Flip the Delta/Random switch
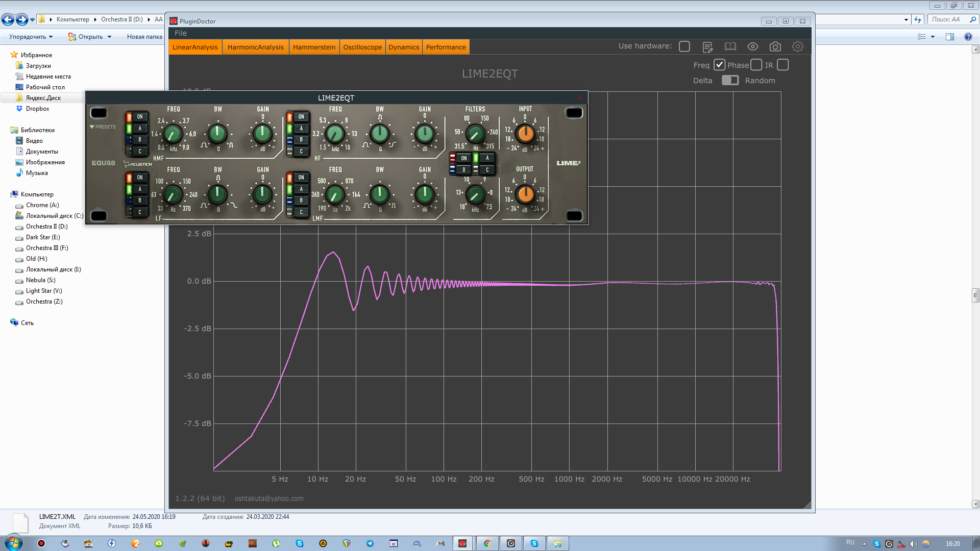The image size is (980, 551). pos(730,80)
